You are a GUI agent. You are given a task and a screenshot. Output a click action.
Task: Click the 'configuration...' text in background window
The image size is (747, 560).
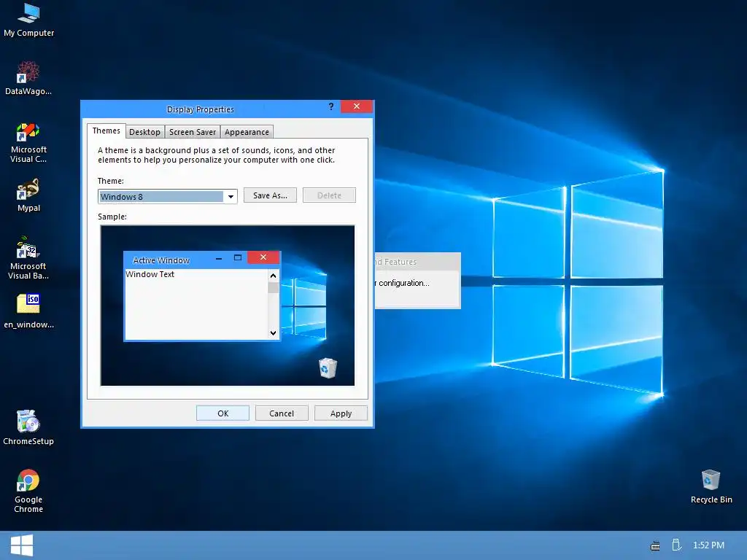click(404, 283)
